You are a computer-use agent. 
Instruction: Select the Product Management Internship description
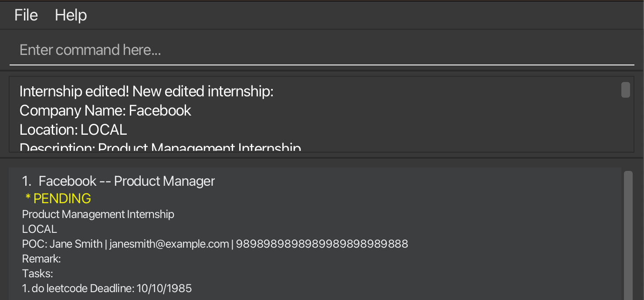[98, 214]
